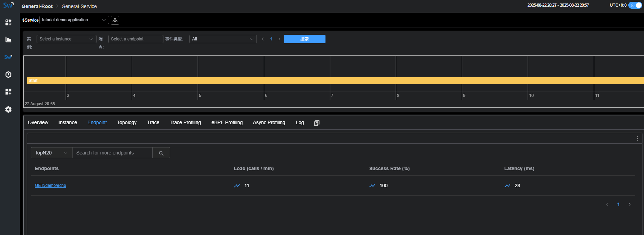Click the load value 11

click(x=247, y=185)
